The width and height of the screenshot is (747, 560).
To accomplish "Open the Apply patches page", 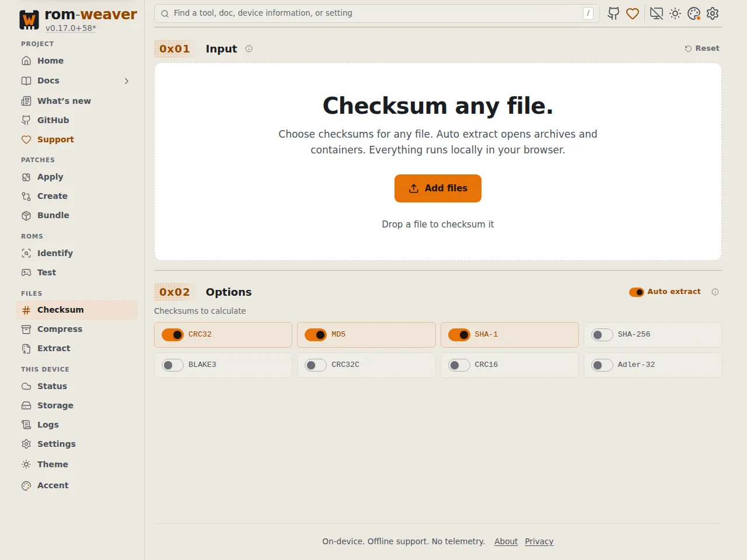I will 77,177.
